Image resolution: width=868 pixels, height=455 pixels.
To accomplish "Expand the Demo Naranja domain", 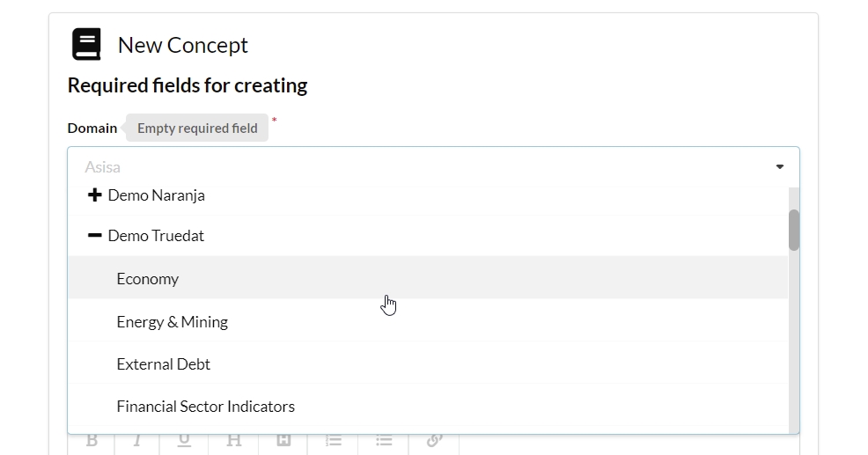I will coord(95,195).
